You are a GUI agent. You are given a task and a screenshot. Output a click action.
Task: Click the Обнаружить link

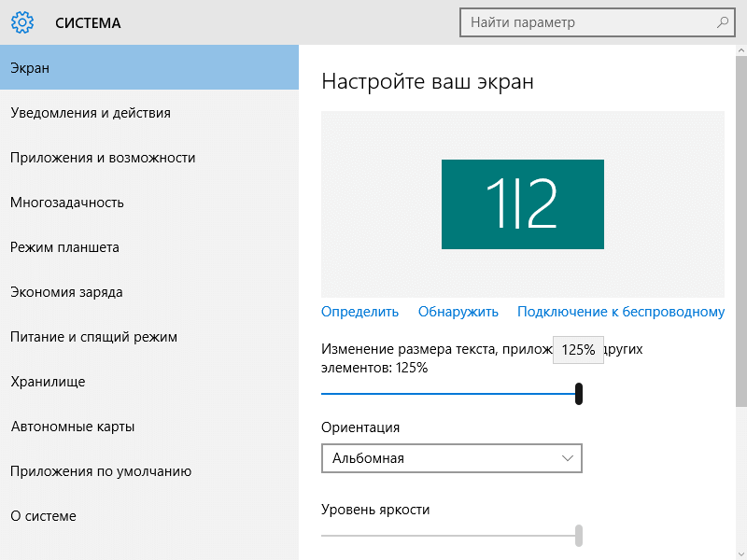[458, 312]
